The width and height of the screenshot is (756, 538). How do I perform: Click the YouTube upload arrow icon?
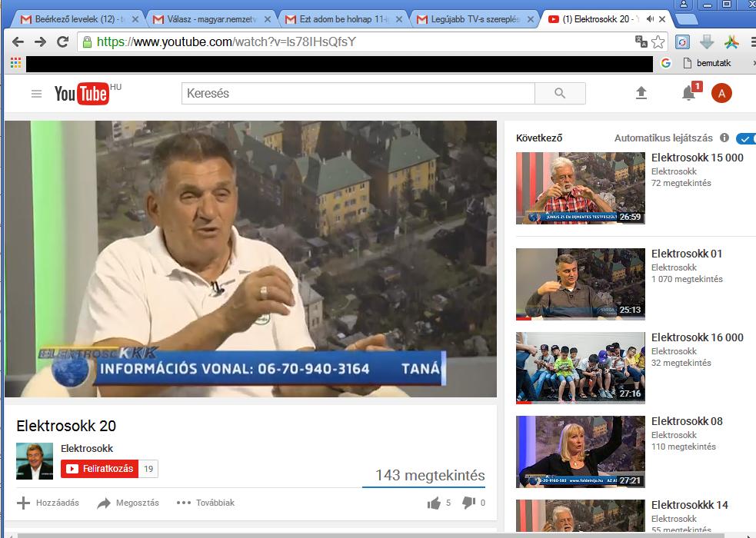click(641, 93)
